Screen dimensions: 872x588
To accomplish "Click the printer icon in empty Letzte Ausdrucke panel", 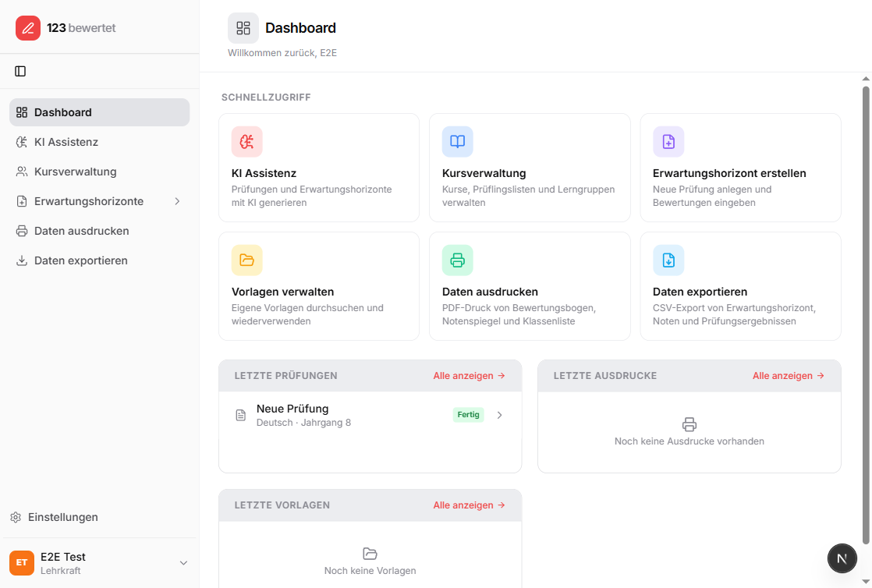I will coord(689,424).
